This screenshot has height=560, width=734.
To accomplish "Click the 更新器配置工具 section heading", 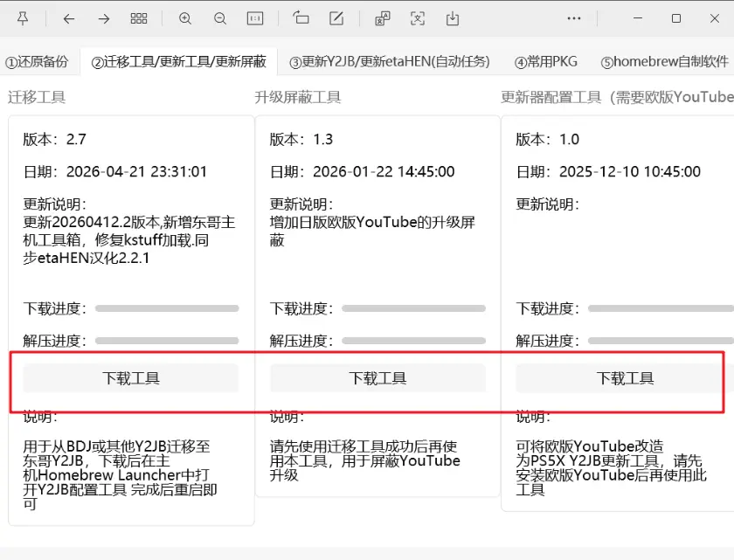I will point(617,97).
